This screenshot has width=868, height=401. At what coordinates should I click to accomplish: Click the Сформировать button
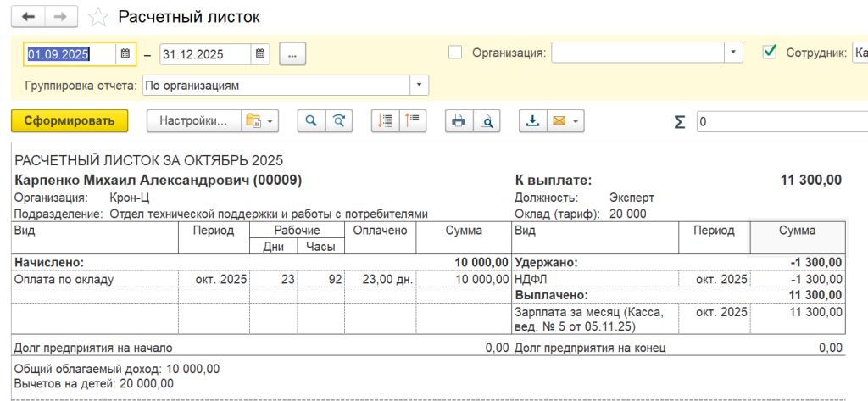(70, 120)
